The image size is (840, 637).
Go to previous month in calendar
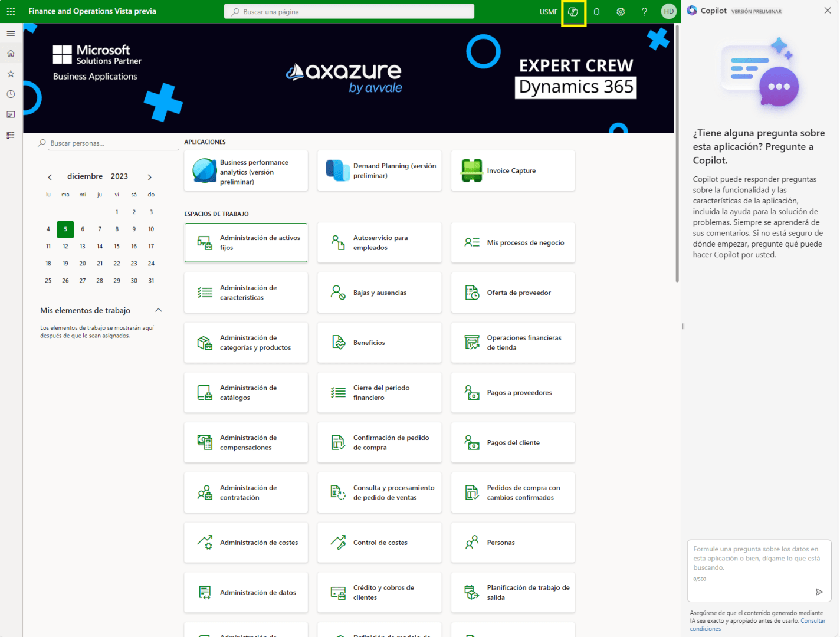click(50, 177)
